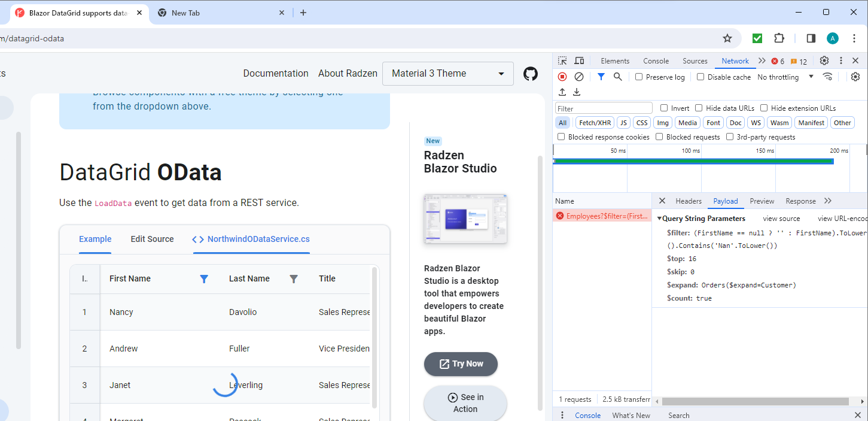The height and width of the screenshot is (421, 868).
Task: Filter the First Name column
Action: tap(204, 279)
